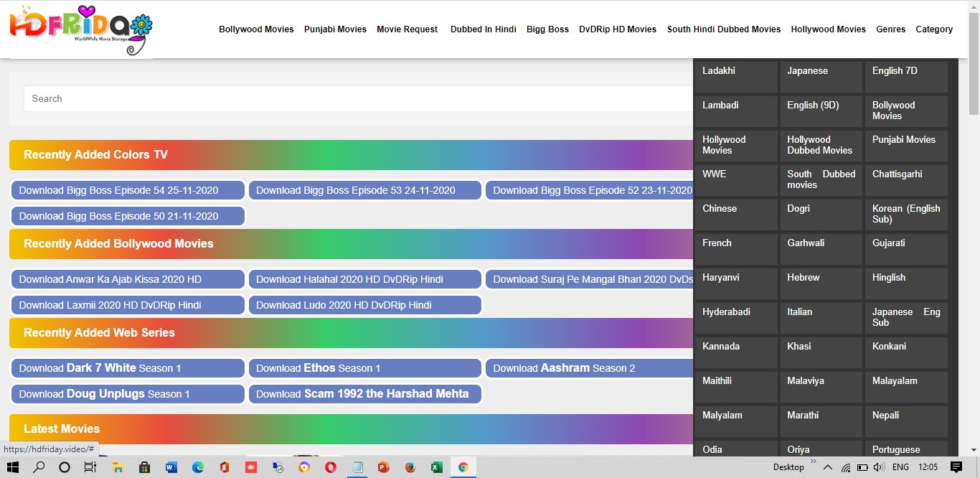Select Japanese category tile
This screenshot has width=980, height=478.
point(821,77)
